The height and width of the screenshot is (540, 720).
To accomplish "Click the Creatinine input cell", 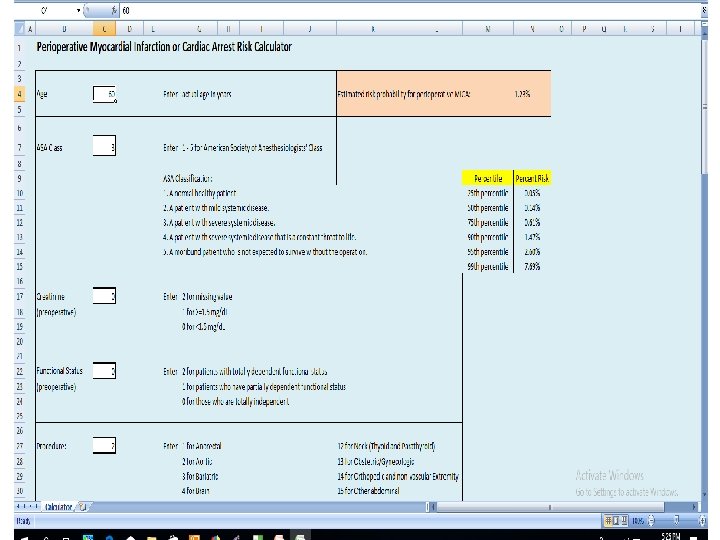I will [x=104, y=296].
